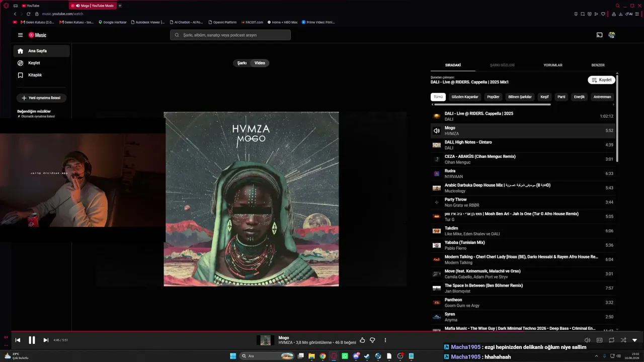Open the YouTube Music hamburger menu
The width and height of the screenshot is (644, 362).
pyautogui.click(x=20, y=35)
